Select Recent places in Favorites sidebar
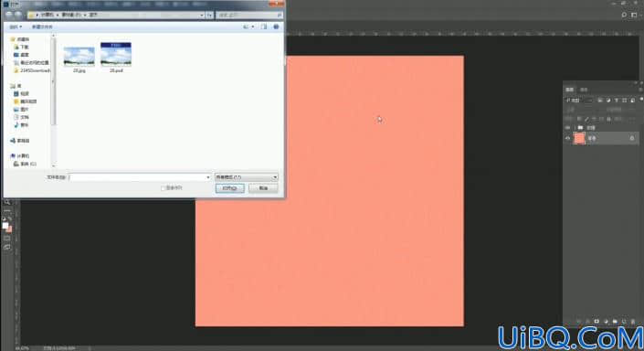The image size is (644, 351). 31,62
